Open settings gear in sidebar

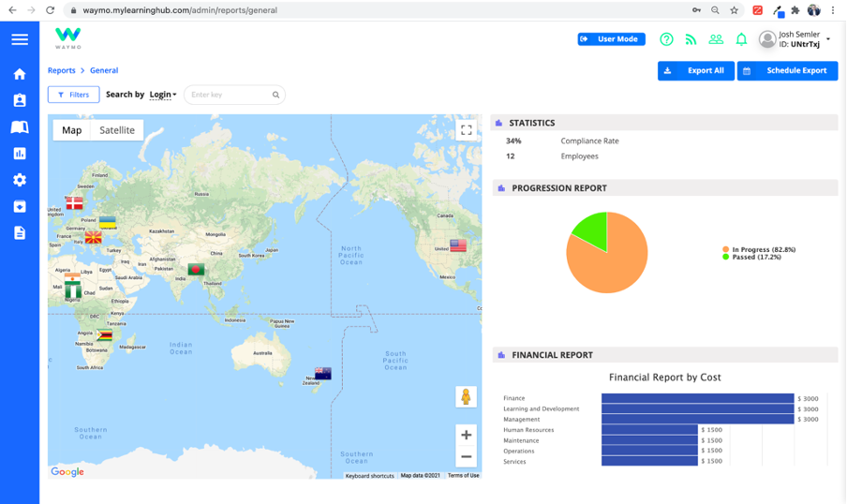pyautogui.click(x=20, y=180)
